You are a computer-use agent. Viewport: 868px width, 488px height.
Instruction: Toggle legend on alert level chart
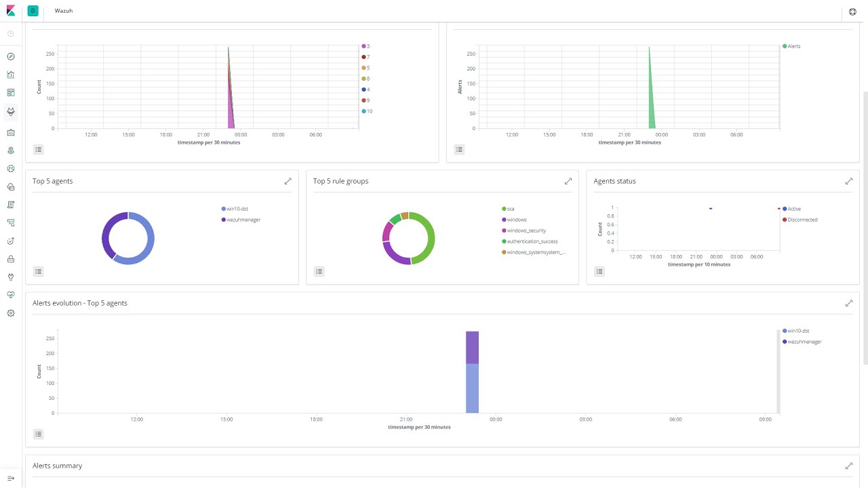click(x=39, y=150)
